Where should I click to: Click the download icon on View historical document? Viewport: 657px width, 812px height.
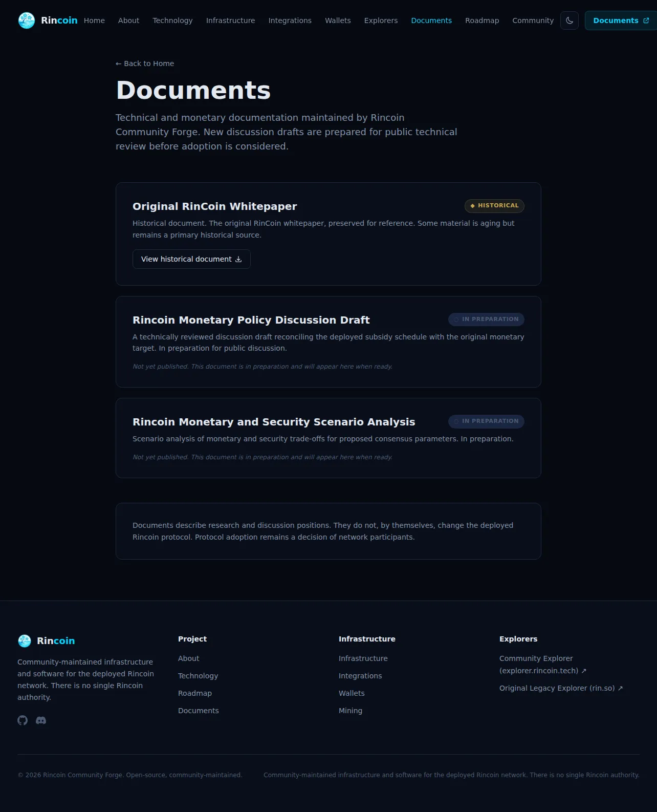[x=238, y=259]
